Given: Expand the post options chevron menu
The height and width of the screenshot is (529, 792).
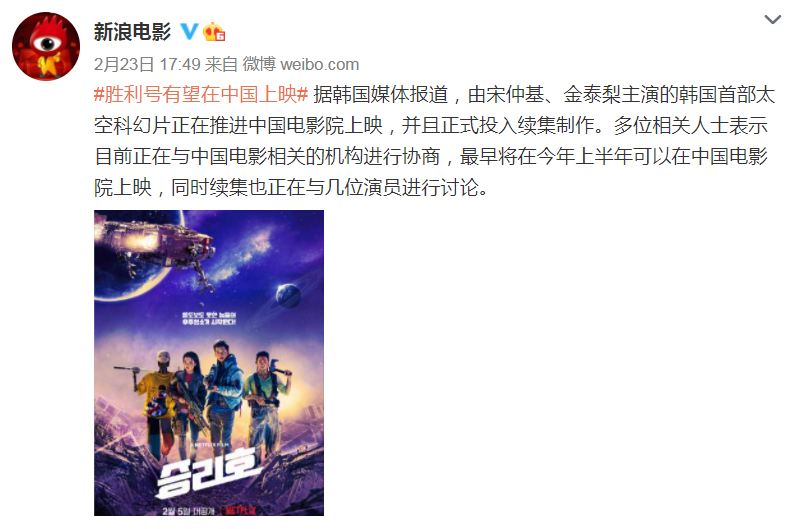Looking at the screenshot, I should coord(772,20).
